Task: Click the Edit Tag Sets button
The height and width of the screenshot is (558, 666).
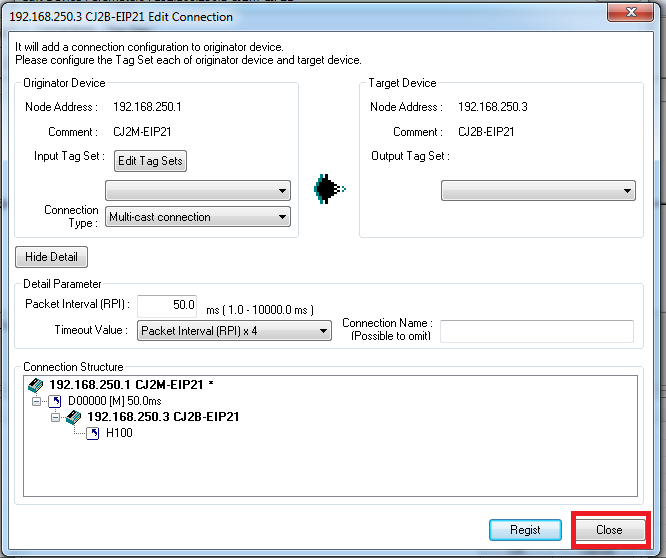Action: [x=150, y=161]
